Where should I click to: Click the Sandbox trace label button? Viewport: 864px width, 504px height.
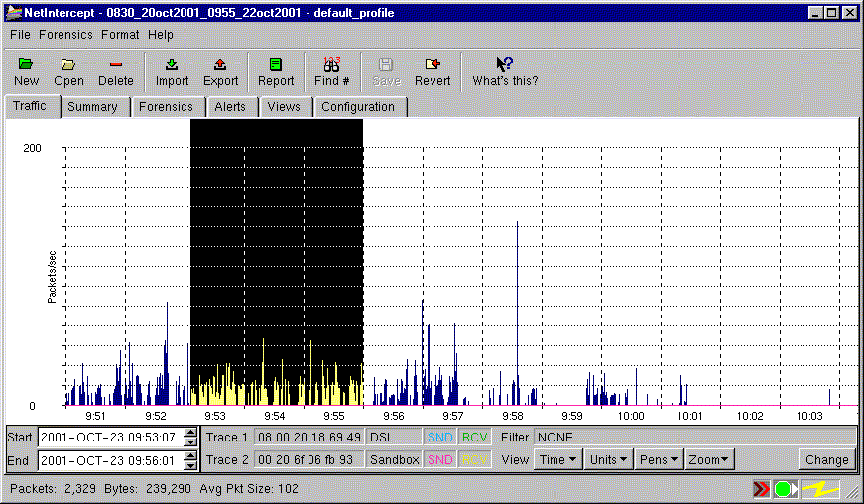[x=394, y=460]
